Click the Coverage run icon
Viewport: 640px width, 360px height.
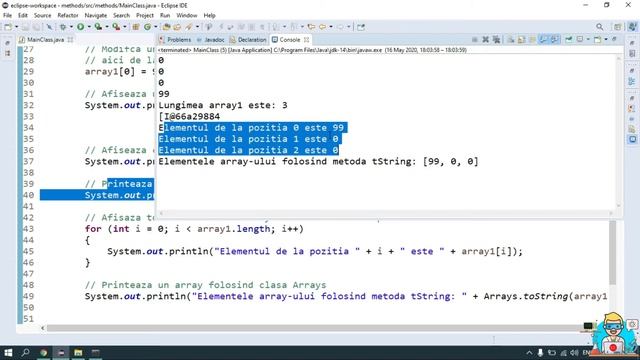(x=98, y=27)
